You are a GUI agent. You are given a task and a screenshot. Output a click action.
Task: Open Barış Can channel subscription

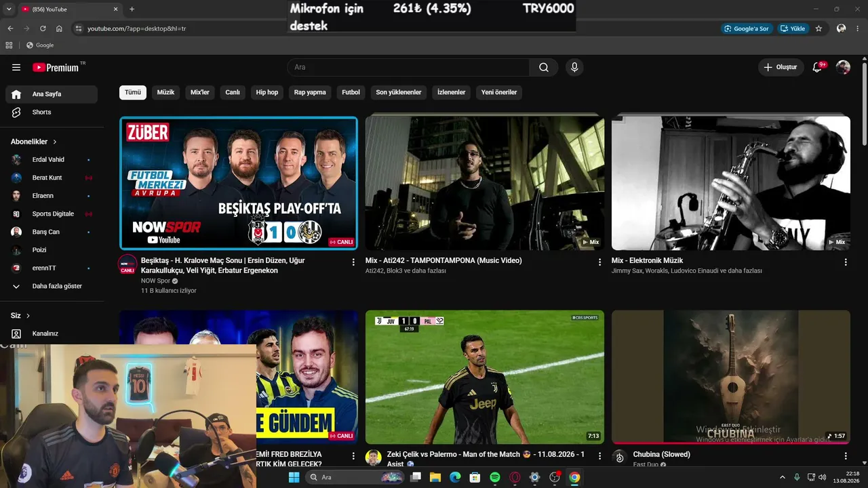[52, 232]
